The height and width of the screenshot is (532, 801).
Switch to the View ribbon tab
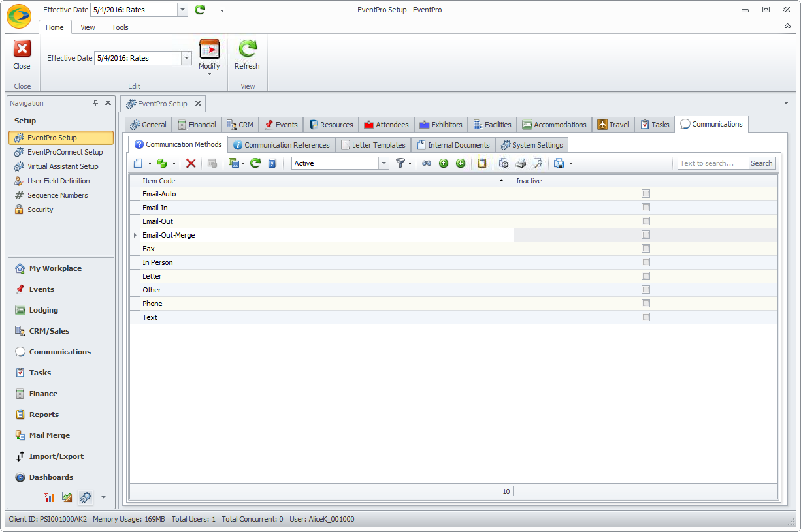coord(88,27)
